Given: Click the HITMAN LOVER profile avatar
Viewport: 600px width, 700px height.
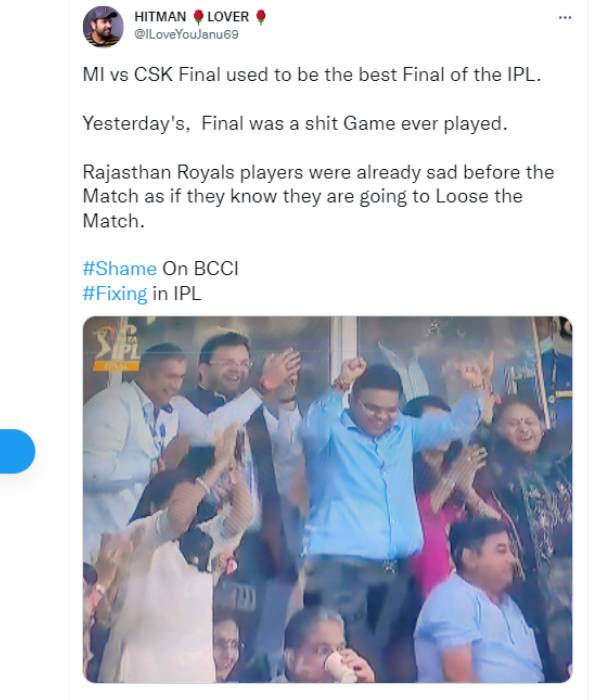Looking at the screenshot, I should (103, 26).
